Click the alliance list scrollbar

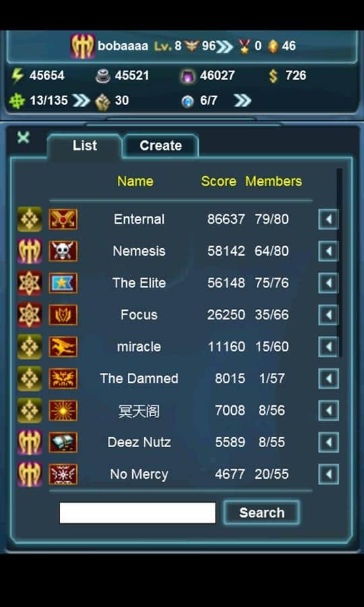[340, 262]
